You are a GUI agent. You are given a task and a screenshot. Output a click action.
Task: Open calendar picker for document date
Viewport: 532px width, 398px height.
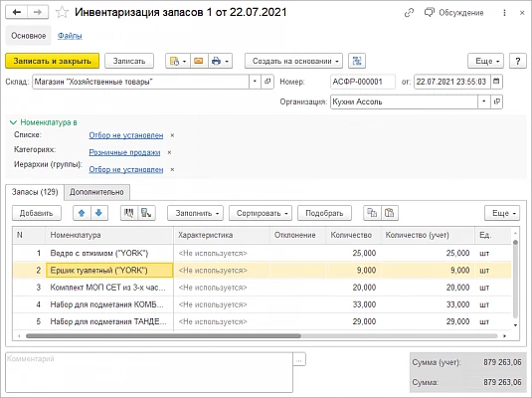tap(496, 82)
